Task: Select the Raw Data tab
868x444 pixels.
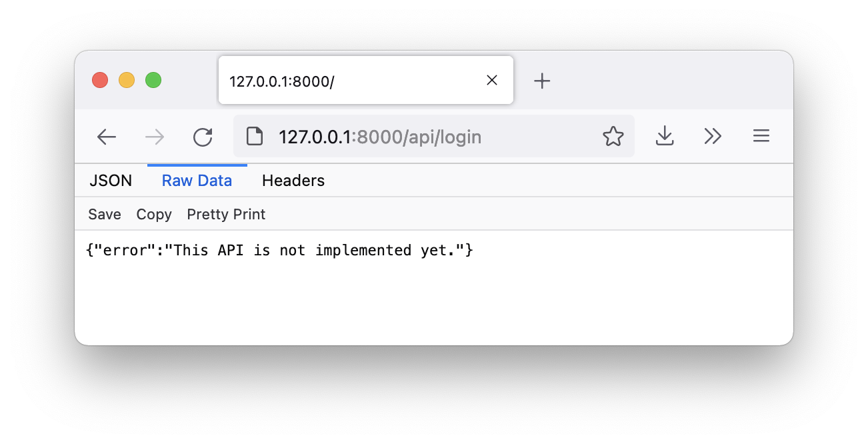Action: pyautogui.click(x=197, y=181)
